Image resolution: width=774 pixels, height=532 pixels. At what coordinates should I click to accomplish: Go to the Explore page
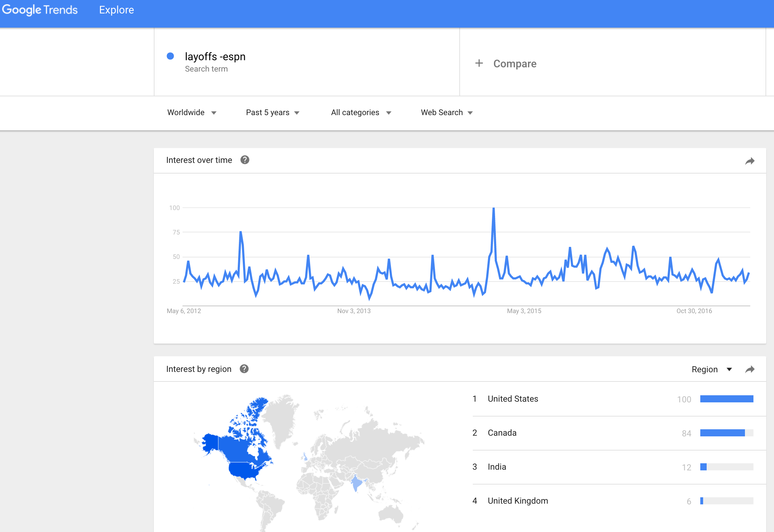coord(117,10)
